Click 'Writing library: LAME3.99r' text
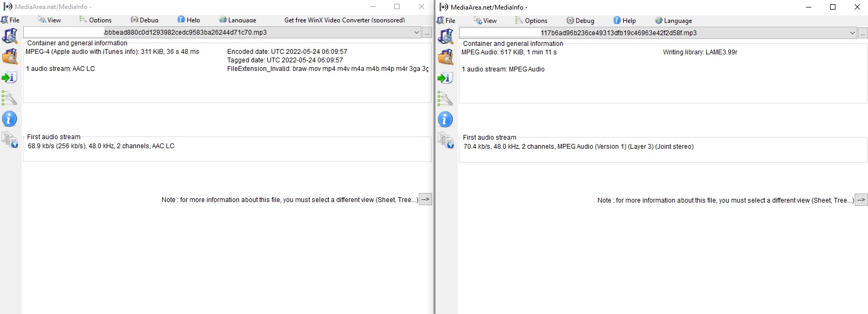The height and width of the screenshot is (314, 868). [x=700, y=52]
